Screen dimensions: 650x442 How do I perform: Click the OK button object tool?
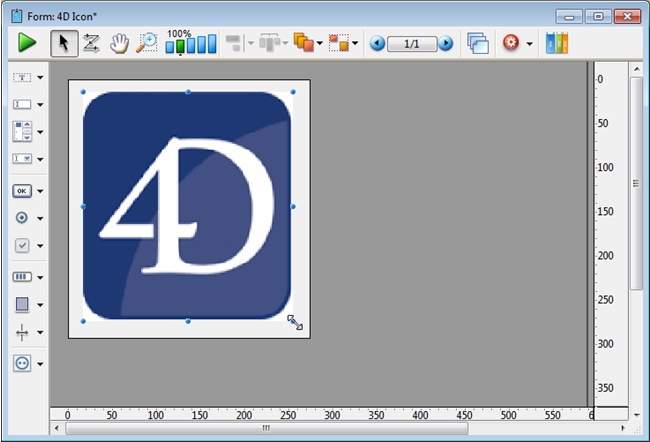(22, 190)
